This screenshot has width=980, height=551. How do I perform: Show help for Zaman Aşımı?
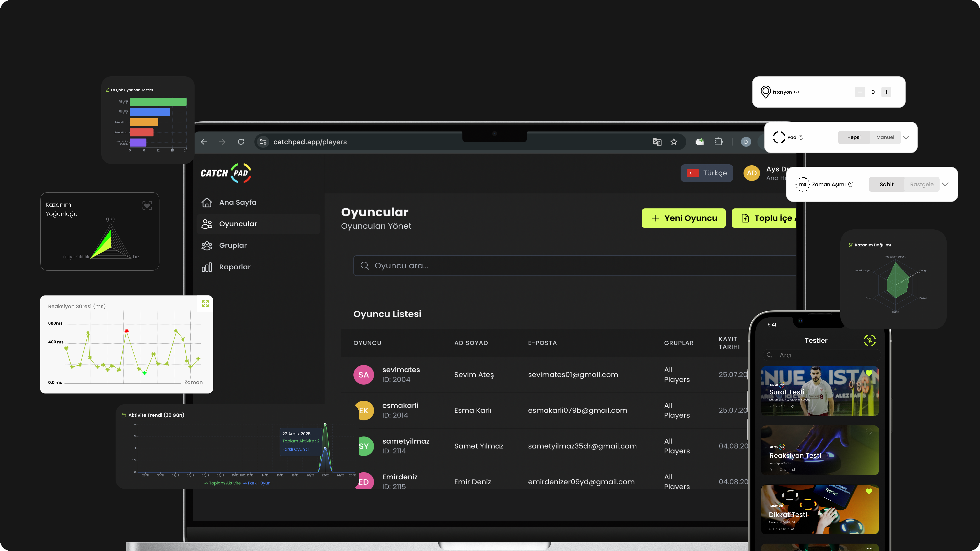point(851,185)
